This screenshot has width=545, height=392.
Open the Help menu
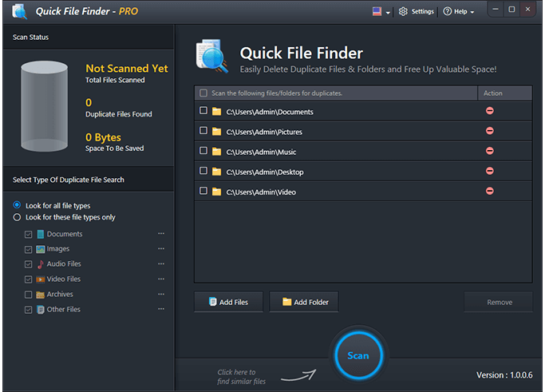pos(459,12)
